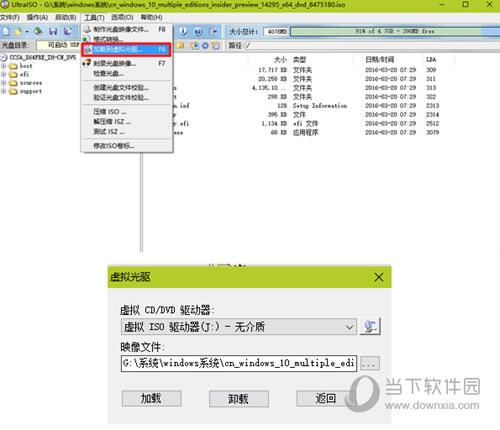The image size is (500, 430).
Task: Click the icon right of the gear icon
Action: click(x=216, y=46)
